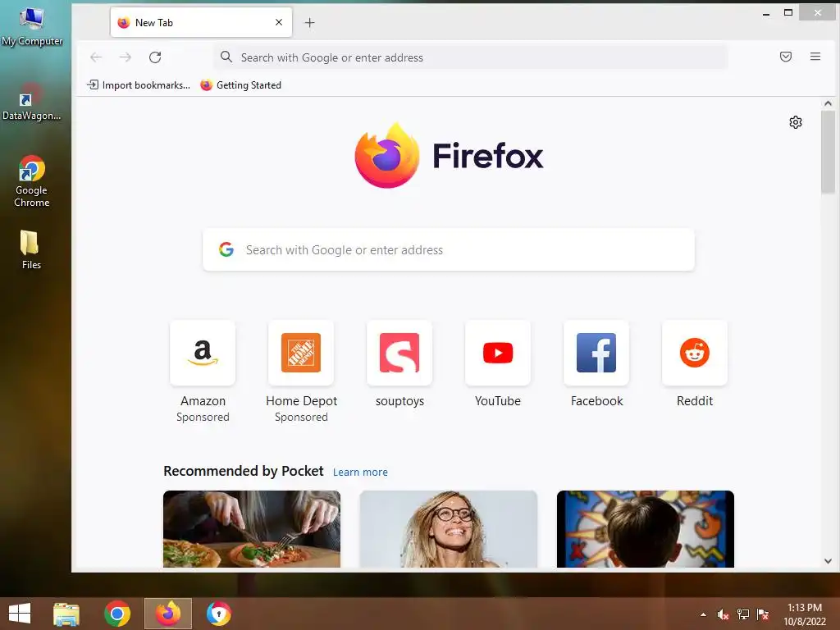Viewport: 840px width, 630px height.
Task: Select the New Tab tab
Action: 201,22
